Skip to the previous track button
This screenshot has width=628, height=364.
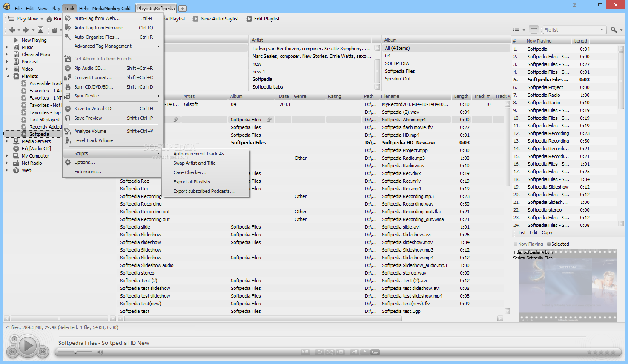coord(12,352)
